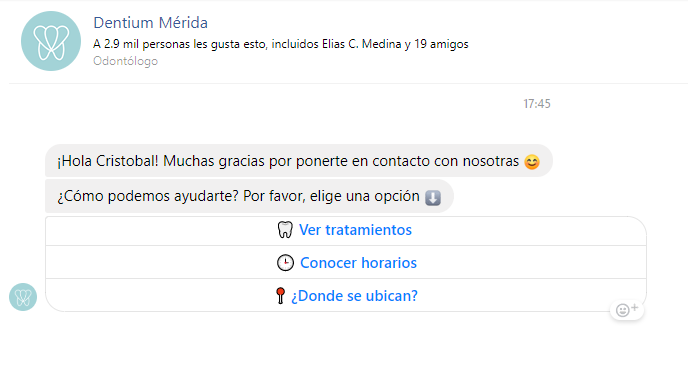Choose the Conocer horarios option

tap(346, 262)
